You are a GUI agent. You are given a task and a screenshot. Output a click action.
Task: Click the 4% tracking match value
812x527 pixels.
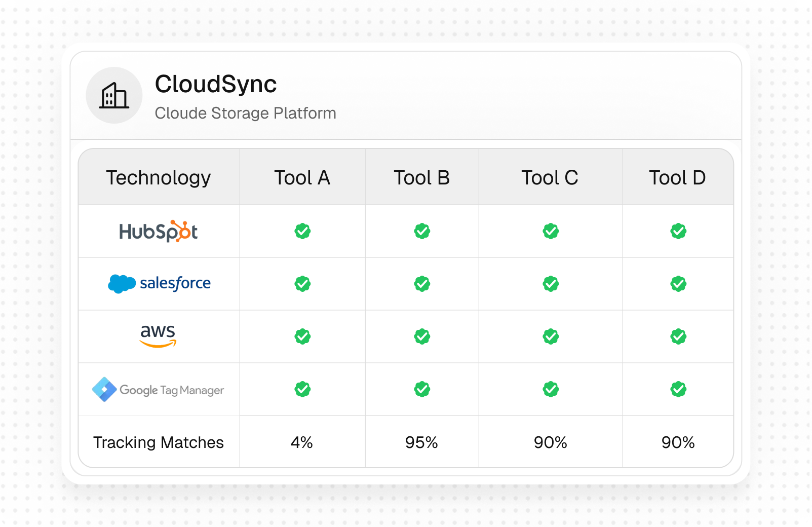[301, 442]
